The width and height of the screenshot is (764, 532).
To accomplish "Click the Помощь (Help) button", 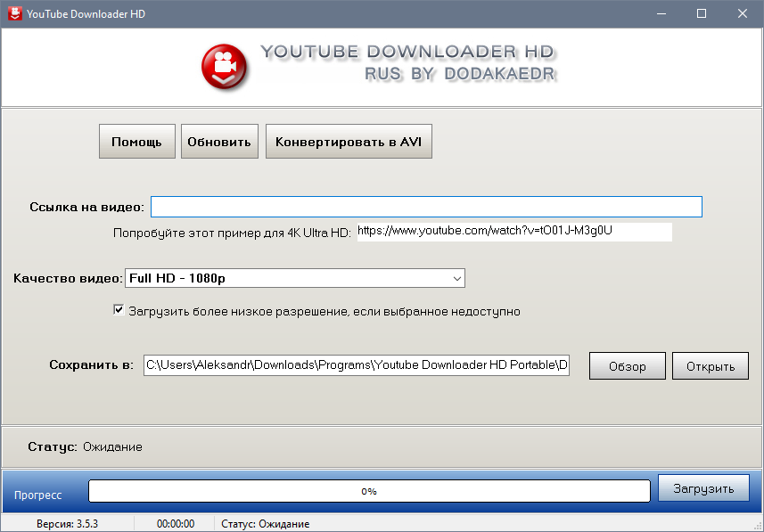I will [x=136, y=142].
